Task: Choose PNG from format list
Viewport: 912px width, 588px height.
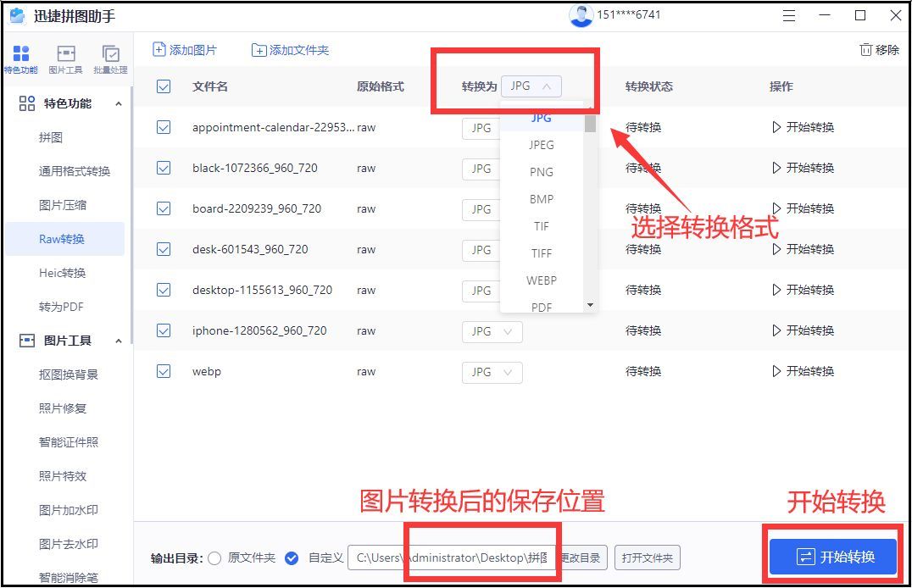Action: pos(542,172)
